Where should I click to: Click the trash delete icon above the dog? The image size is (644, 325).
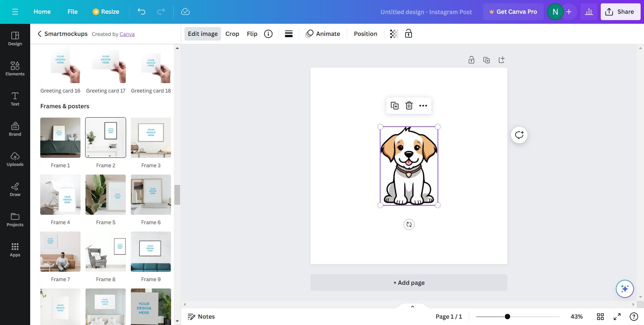pos(409,106)
